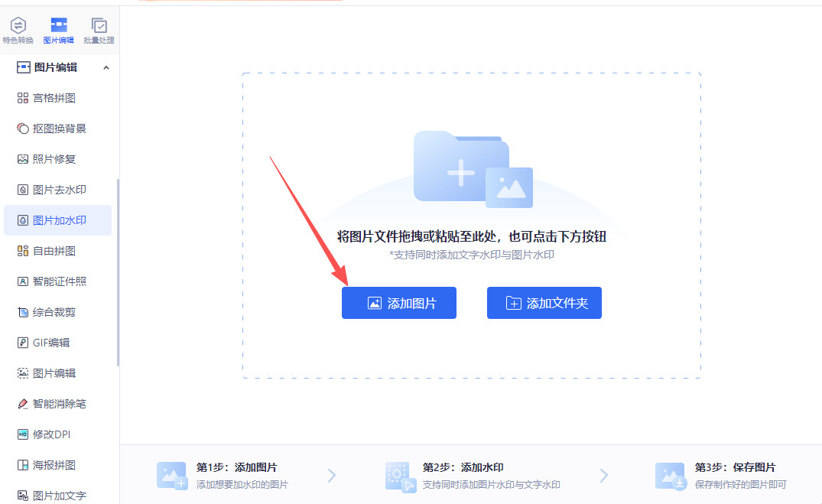Click the sidebar vertical scrollbar
Image resolution: width=822 pixels, height=504 pixels.
118,272
